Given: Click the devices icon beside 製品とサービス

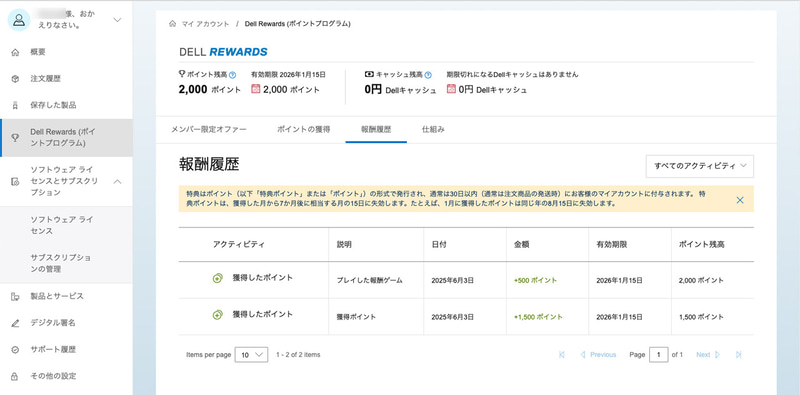Looking at the screenshot, I should 15,297.
